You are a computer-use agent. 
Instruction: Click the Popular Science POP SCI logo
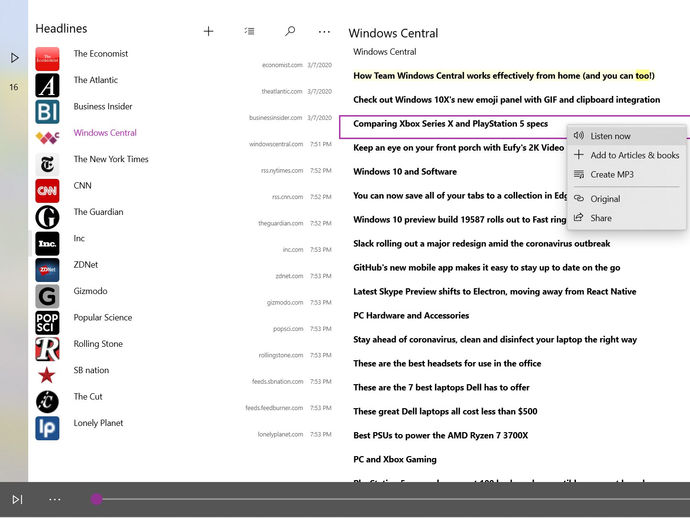[47, 323]
